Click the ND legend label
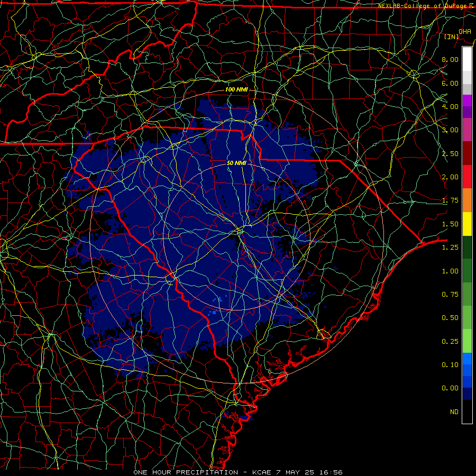 click(x=454, y=412)
